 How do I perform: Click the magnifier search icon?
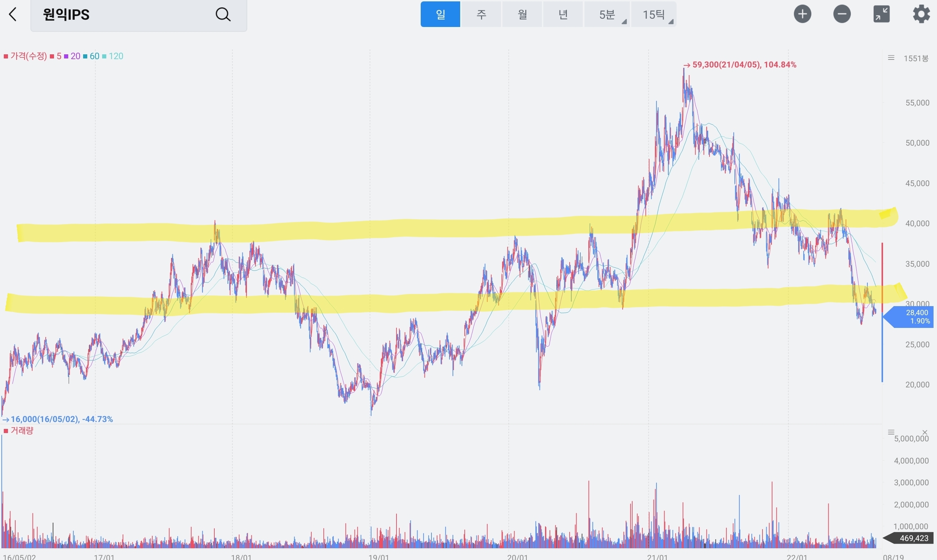(x=223, y=15)
